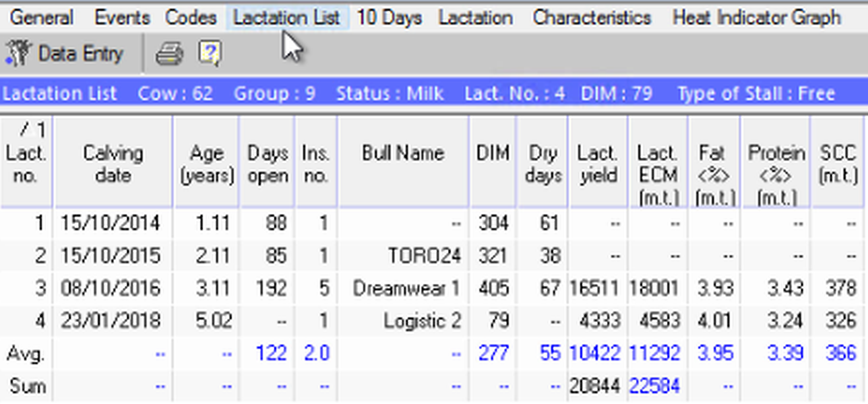Click average SCC value 366
The width and height of the screenshot is (868, 404).
click(x=841, y=353)
